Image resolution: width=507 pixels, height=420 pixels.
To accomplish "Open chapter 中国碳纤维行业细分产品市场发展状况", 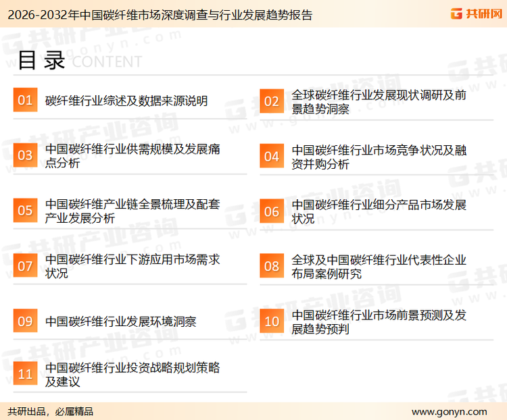I will [x=379, y=211].
